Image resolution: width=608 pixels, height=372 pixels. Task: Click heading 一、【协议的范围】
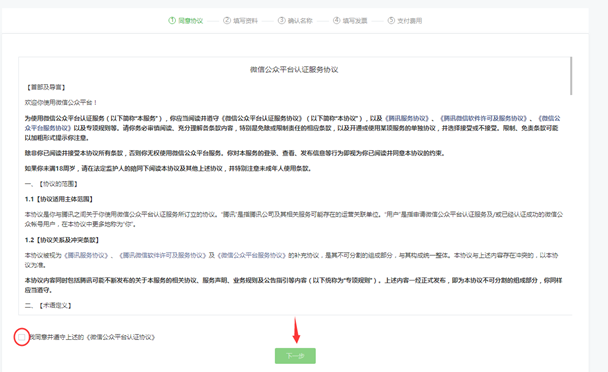[52, 184]
